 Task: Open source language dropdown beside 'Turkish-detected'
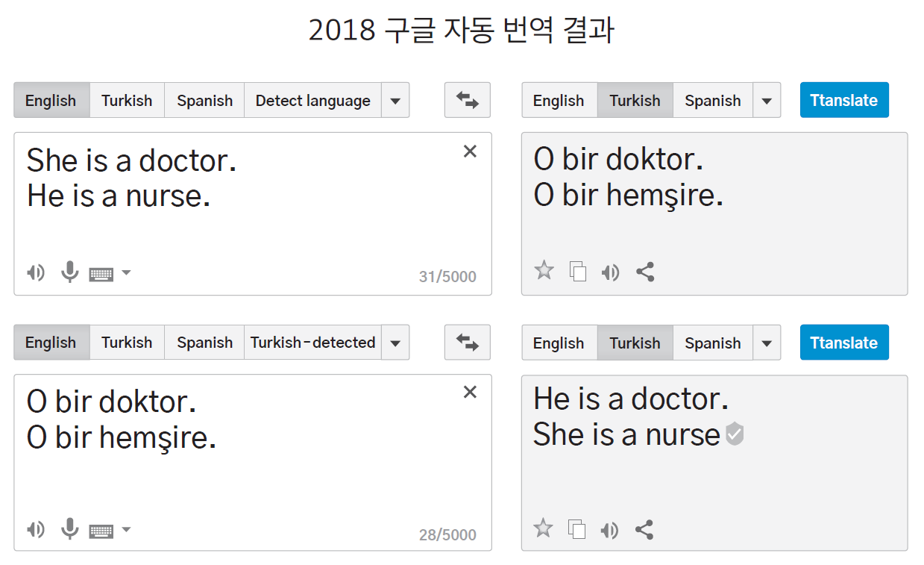coord(395,342)
